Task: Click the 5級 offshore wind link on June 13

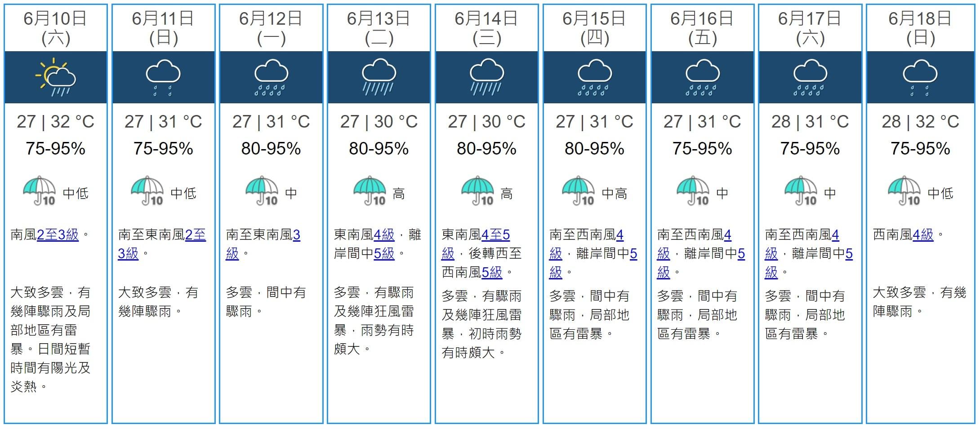Action: pyautogui.click(x=384, y=253)
